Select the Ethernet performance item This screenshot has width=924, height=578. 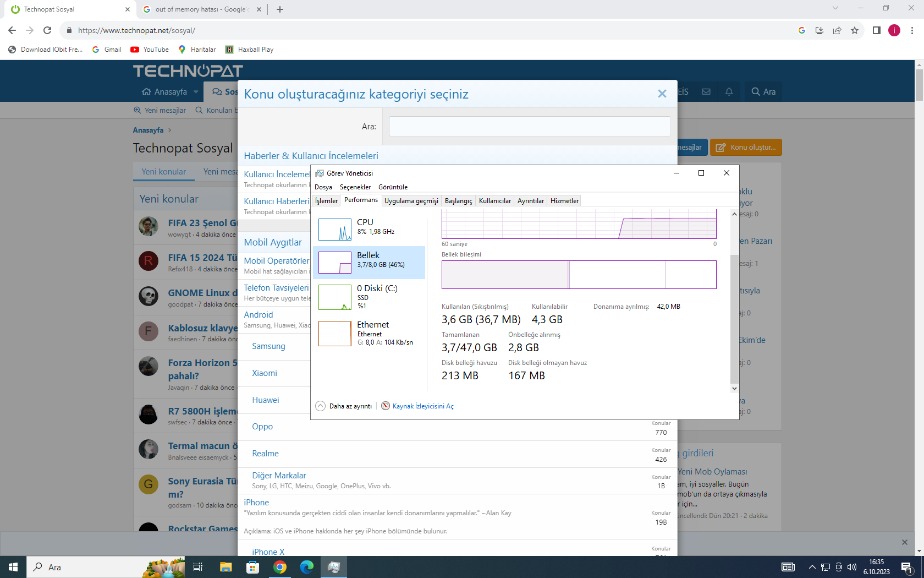click(x=369, y=334)
